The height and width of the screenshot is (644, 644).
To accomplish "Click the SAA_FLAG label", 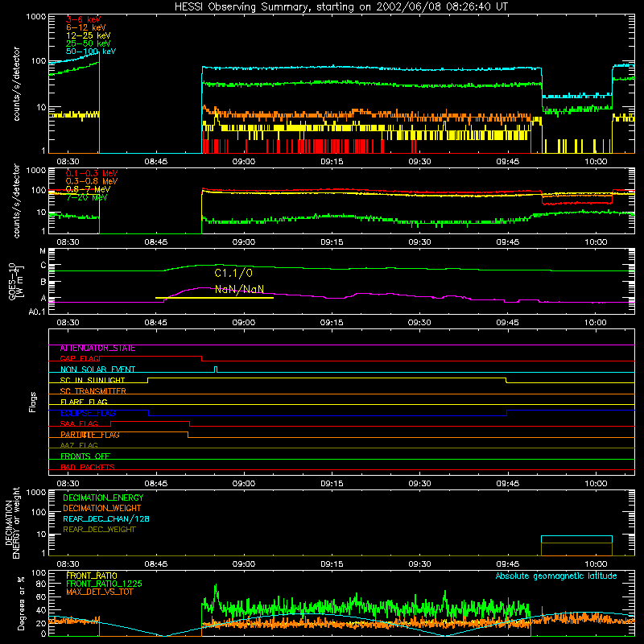I will [79, 423].
